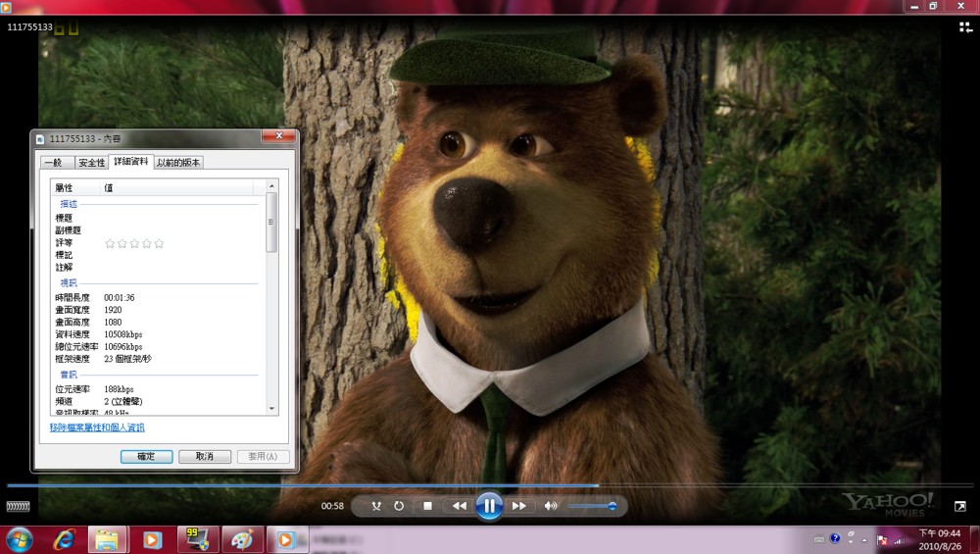Launch Internet Explorer from the taskbar
The height and width of the screenshot is (554, 980).
[64, 539]
